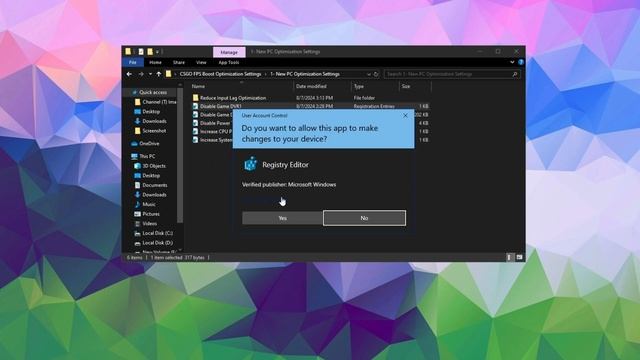This screenshot has height=360, width=640.
Task: Switch to Details view in status bar
Action: [509, 258]
